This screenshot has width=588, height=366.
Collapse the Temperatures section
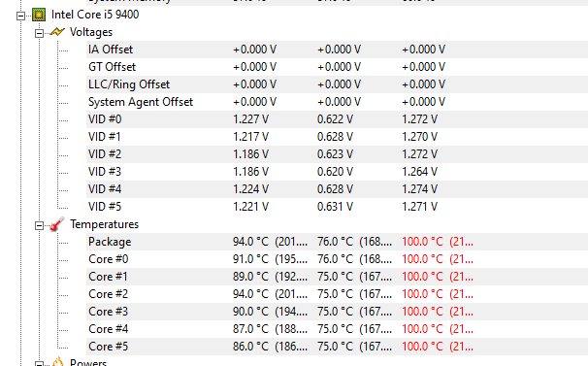[x=39, y=225]
